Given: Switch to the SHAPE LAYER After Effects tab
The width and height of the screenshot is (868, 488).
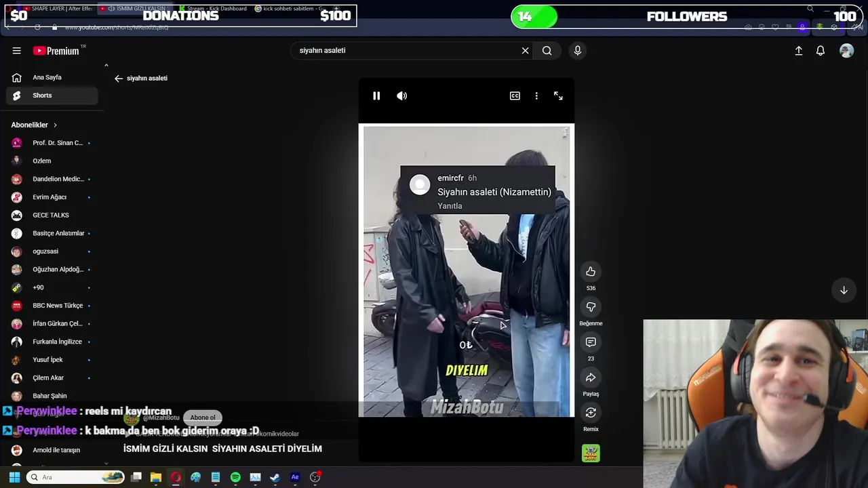Looking at the screenshot, I should click(58, 9).
